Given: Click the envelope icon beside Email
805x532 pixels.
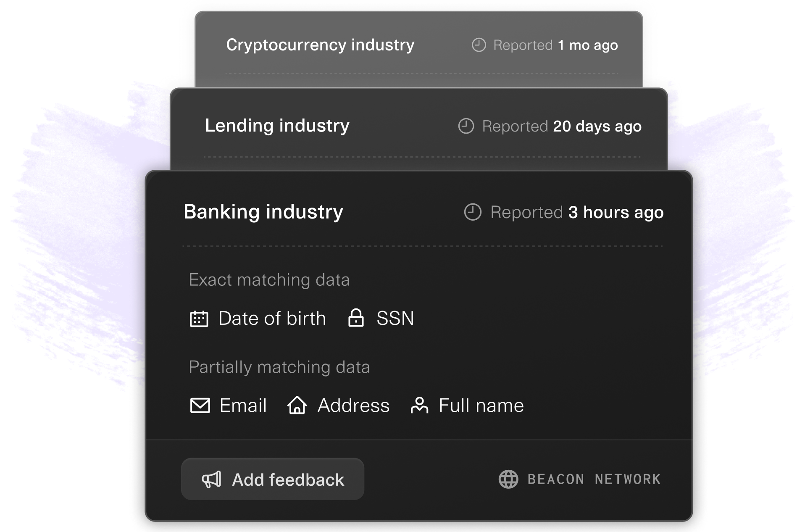Looking at the screenshot, I should click(x=200, y=406).
